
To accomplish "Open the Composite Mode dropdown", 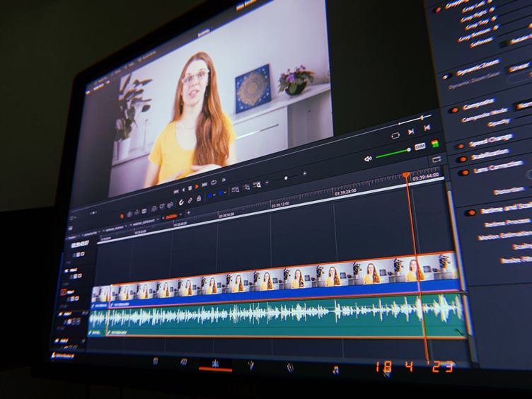I will (524, 105).
